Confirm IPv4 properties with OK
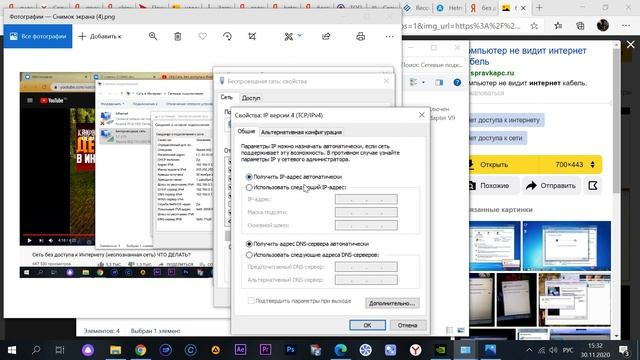The image size is (640, 360). 367,325
